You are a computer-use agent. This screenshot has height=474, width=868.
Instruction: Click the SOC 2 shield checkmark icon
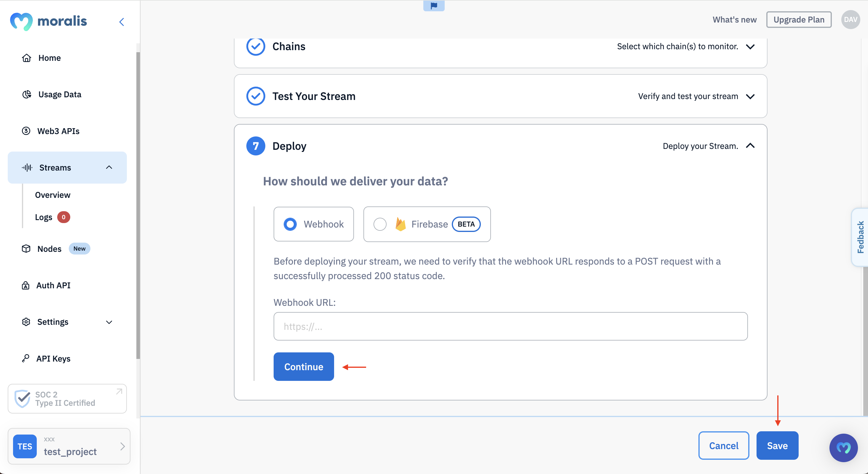(23, 398)
